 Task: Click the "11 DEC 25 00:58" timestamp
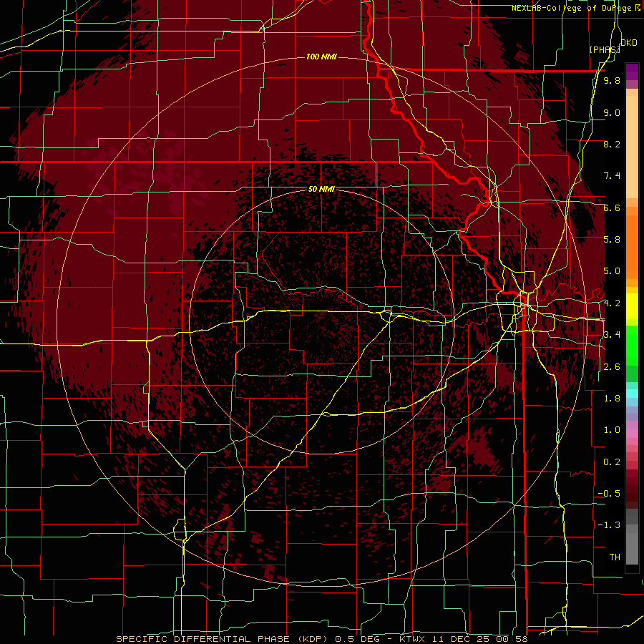click(479, 639)
